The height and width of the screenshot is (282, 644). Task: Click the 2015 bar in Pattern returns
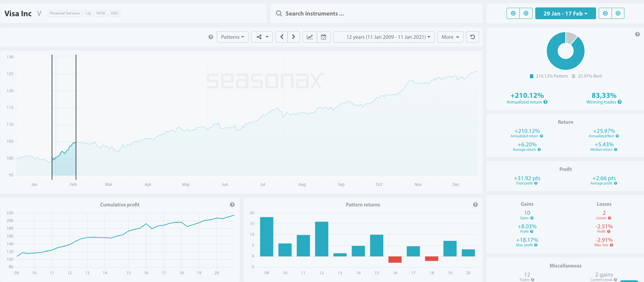click(377, 246)
